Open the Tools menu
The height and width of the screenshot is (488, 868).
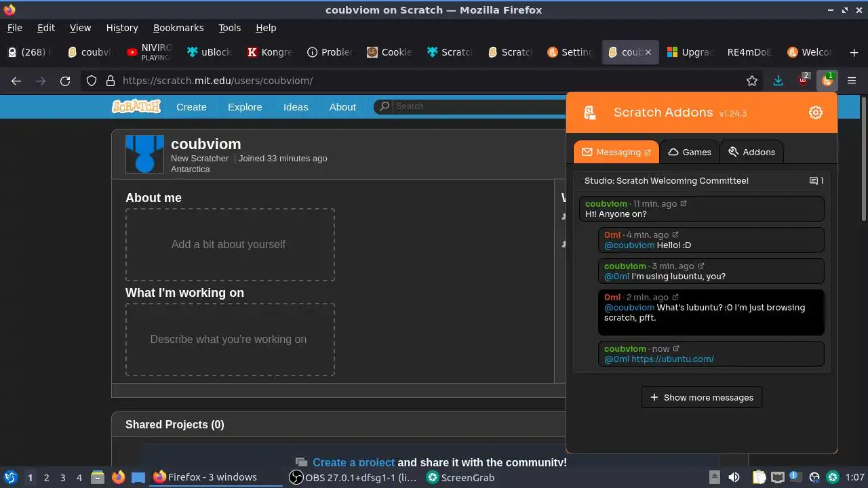pyautogui.click(x=230, y=28)
